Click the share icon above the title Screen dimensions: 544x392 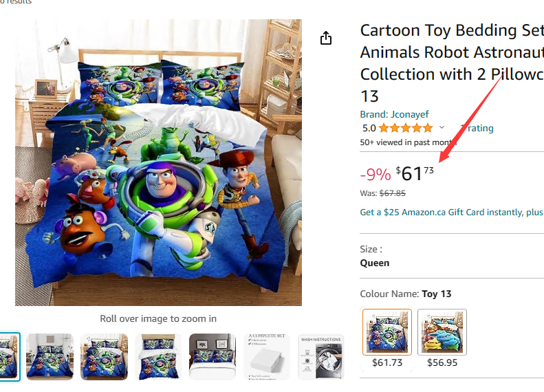[326, 39]
